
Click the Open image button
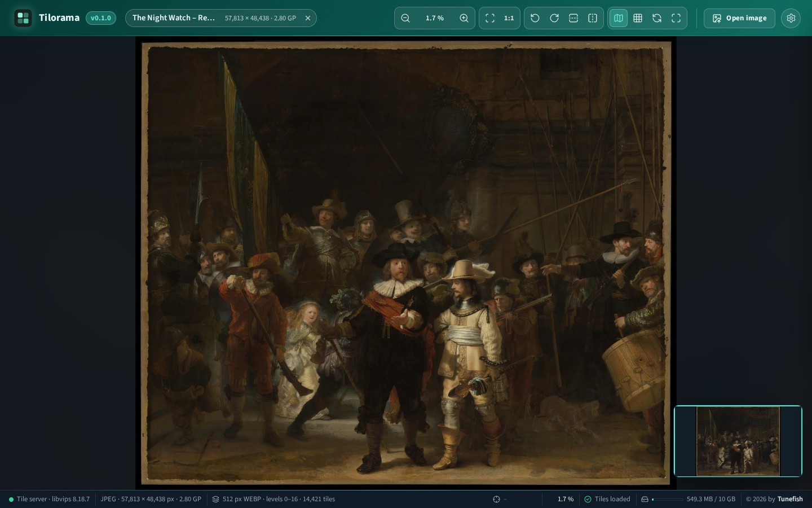(739, 18)
